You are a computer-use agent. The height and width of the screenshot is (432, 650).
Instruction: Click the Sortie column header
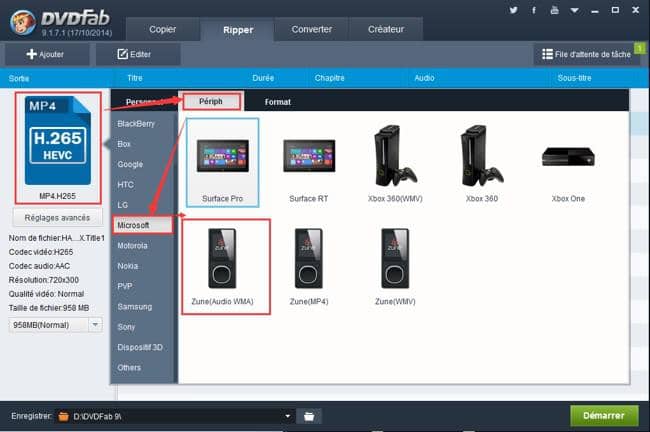pyautogui.click(x=19, y=78)
